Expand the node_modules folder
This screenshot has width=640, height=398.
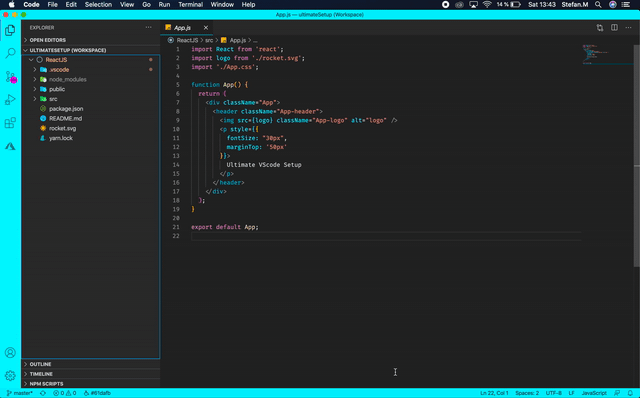pyautogui.click(x=67, y=80)
